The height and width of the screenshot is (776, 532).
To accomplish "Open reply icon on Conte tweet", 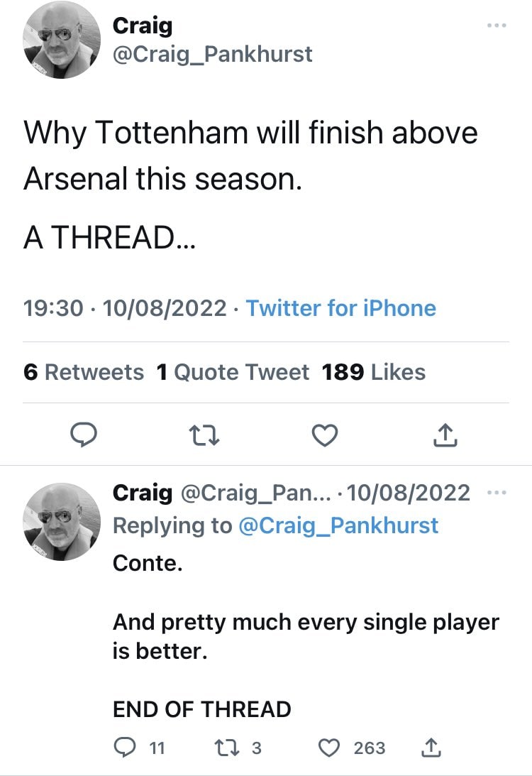I will (x=124, y=747).
